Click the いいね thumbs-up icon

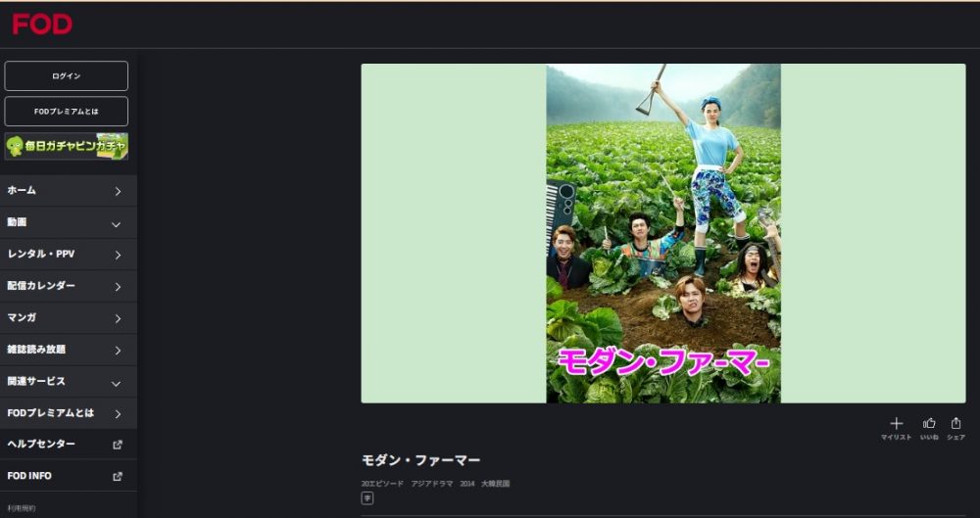[x=929, y=424]
